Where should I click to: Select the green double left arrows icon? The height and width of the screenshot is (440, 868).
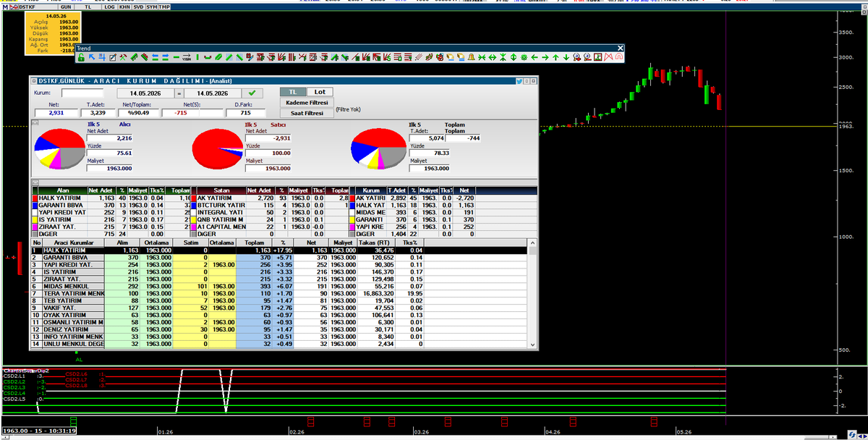(x=155, y=57)
